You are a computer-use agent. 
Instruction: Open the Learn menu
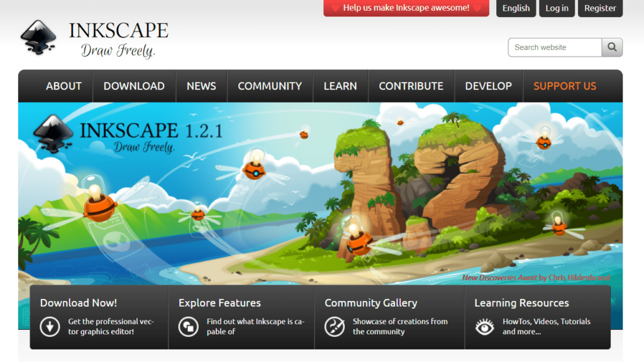(x=340, y=86)
